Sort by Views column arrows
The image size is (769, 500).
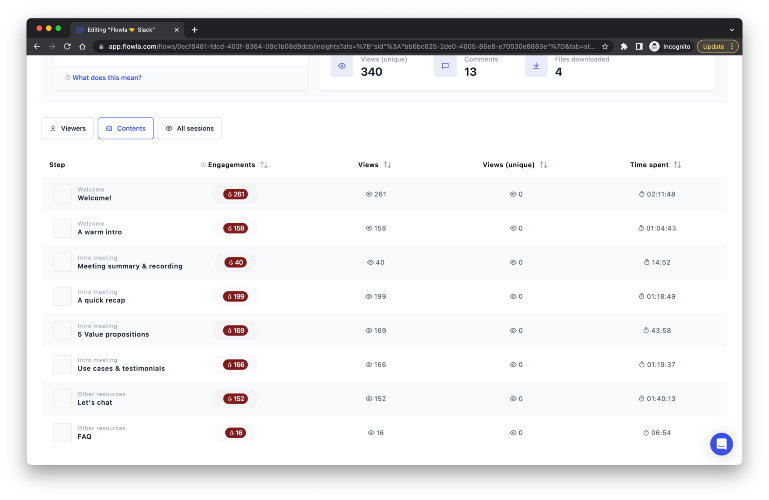pyautogui.click(x=387, y=165)
